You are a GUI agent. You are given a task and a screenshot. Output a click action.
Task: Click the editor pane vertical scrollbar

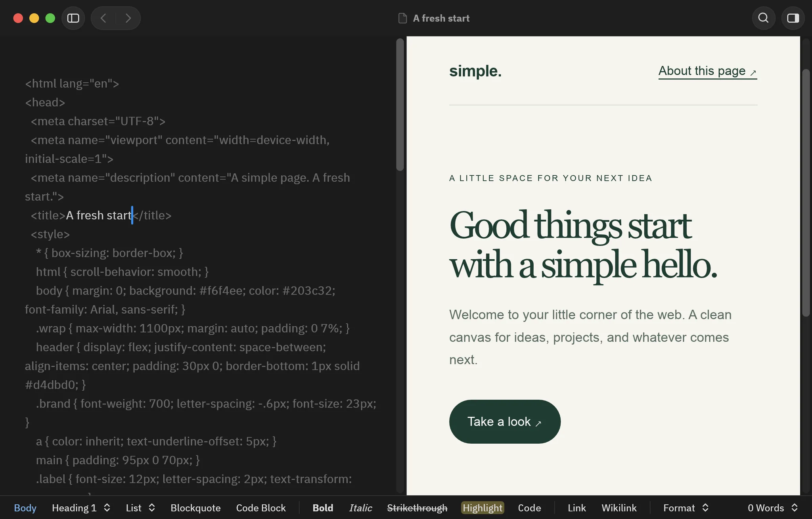pos(400,105)
